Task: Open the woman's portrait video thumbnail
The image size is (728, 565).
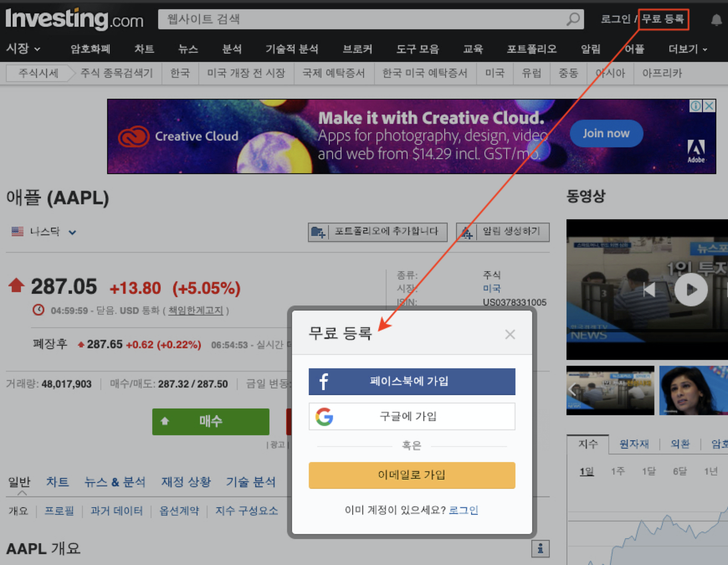Action: click(x=693, y=390)
